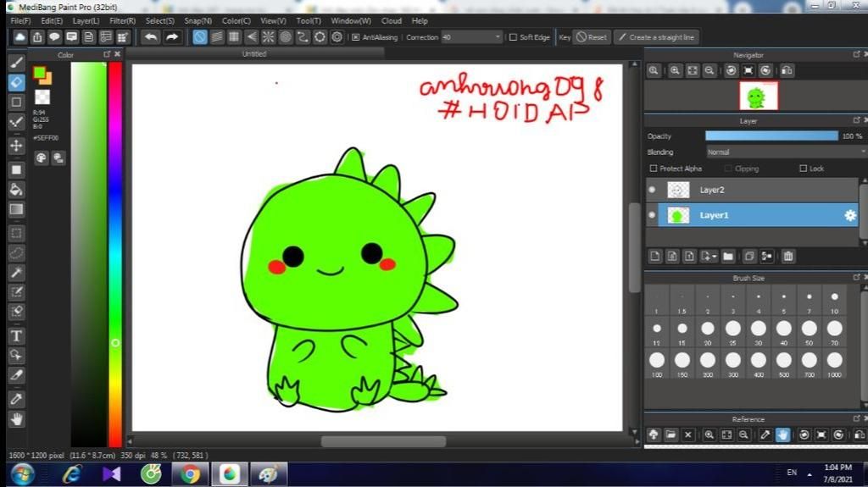Click the Reset key button

point(592,37)
